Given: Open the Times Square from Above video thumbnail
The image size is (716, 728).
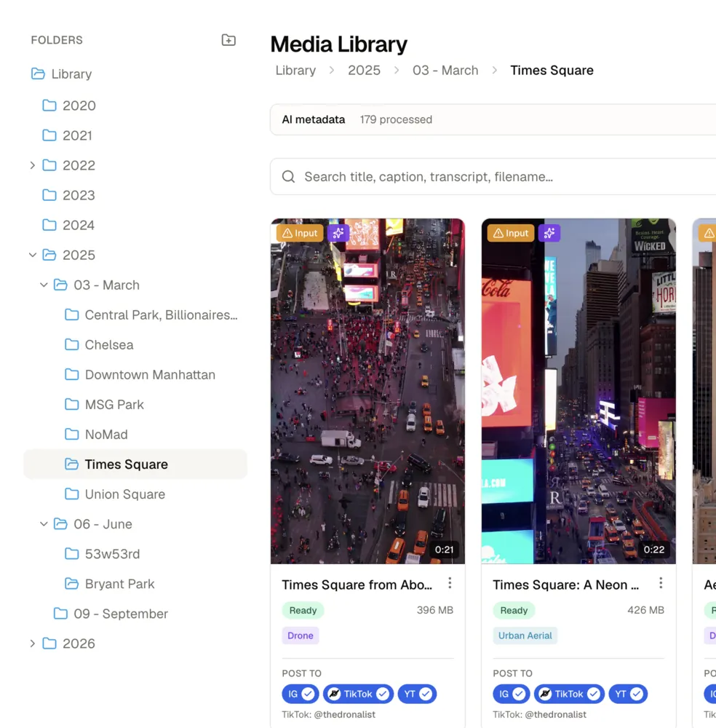Looking at the screenshot, I should 367,392.
